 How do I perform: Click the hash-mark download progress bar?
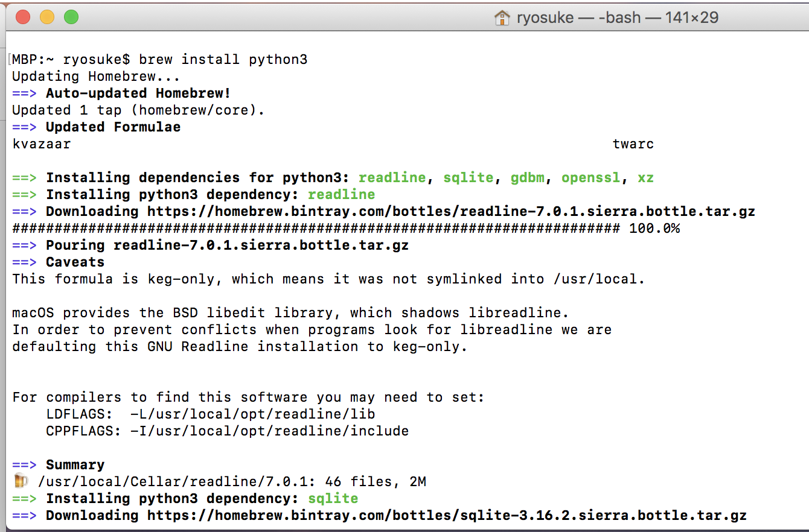[316, 229]
